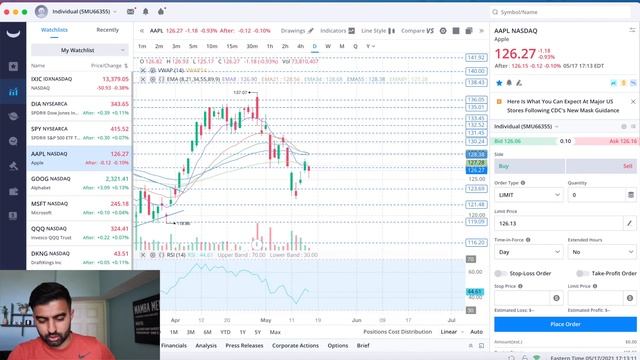Set chart range to Max
The image size is (640, 360).
(275, 332)
